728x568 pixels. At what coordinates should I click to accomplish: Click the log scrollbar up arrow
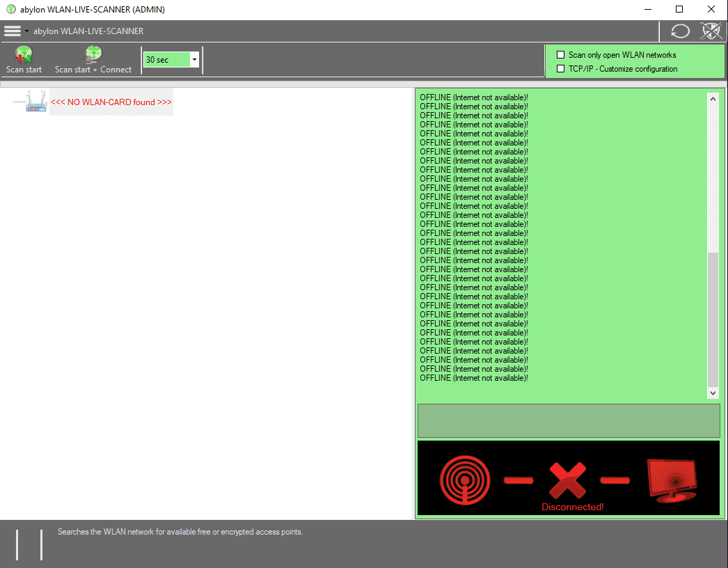(x=713, y=99)
